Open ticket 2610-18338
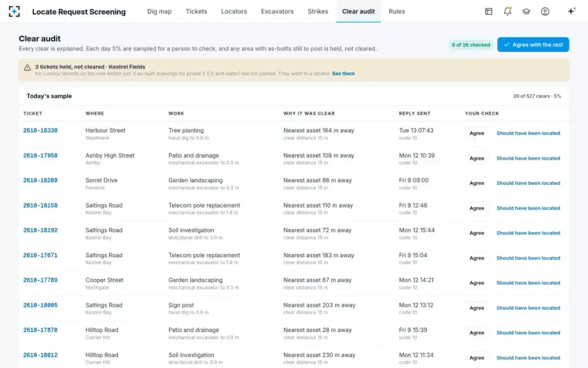Viewport: 588px width, 368px height. pyautogui.click(x=40, y=131)
